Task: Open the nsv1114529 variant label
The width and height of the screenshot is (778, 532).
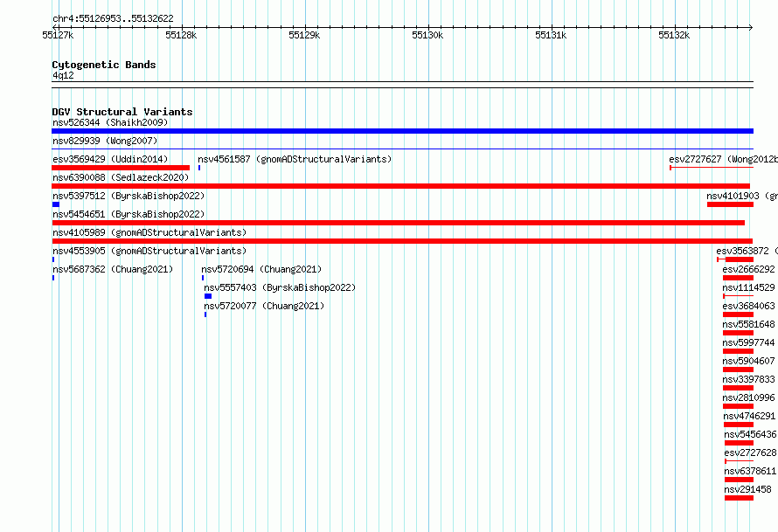Action: pos(748,287)
